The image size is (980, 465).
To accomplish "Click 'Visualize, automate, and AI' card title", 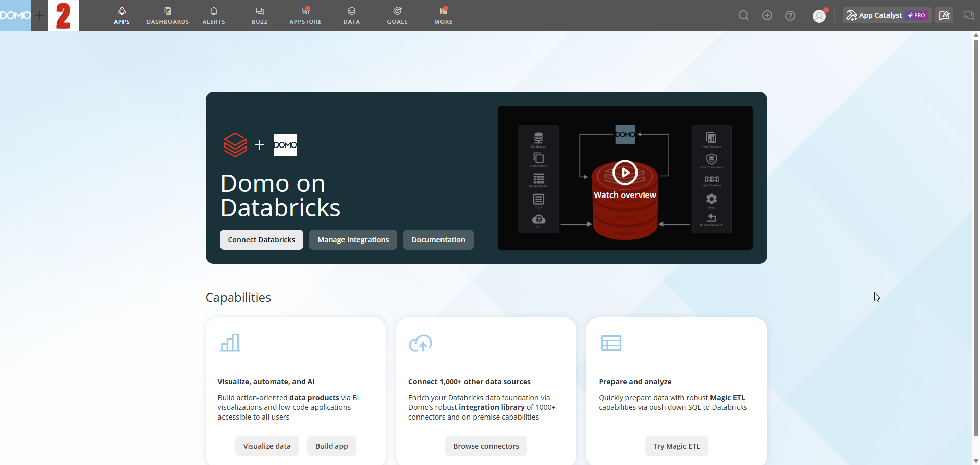I will [266, 382].
